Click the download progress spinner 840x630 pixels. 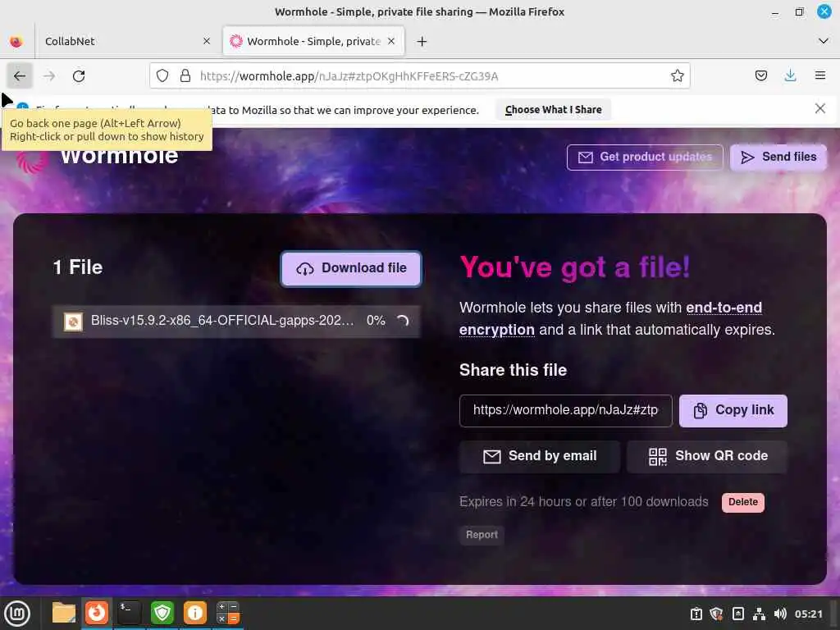[403, 321]
